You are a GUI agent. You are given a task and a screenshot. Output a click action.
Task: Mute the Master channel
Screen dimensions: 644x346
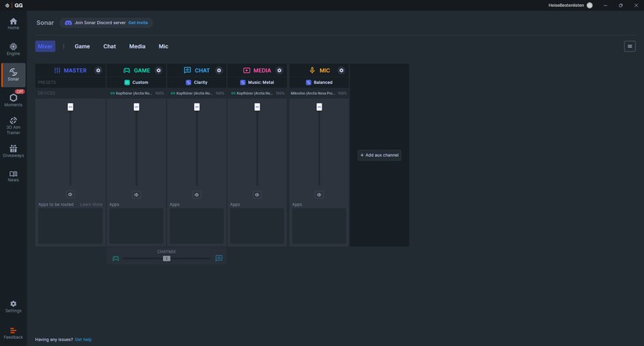[x=70, y=194]
